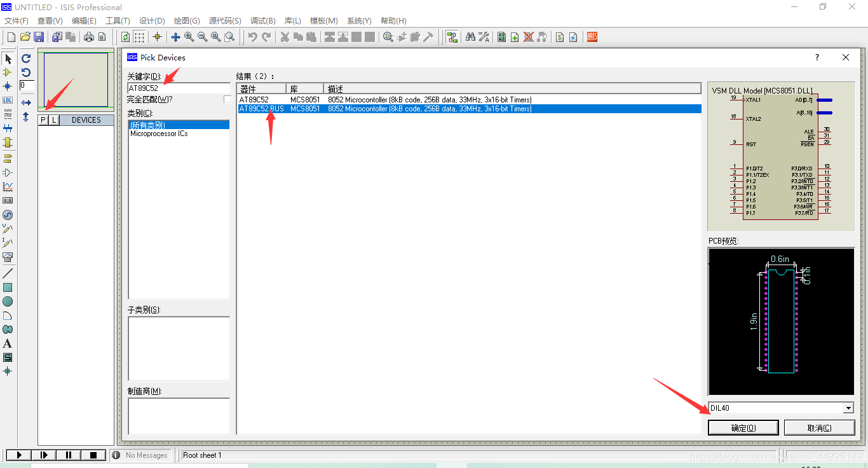Open the property assignment tool
Image resolution: width=868 pixels, height=468 pixels.
pos(484,37)
